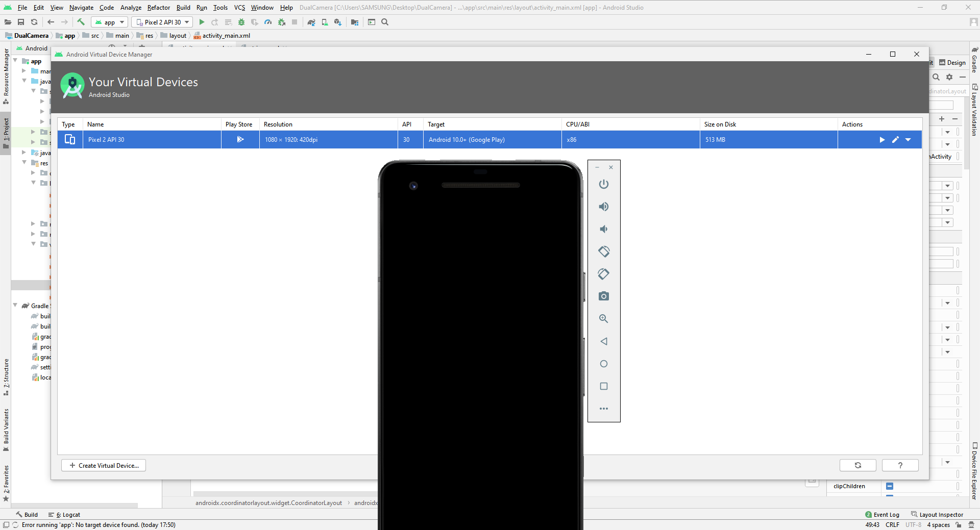
Task: Click attributes panel settings gear icon
Action: (x=949, y=77)
